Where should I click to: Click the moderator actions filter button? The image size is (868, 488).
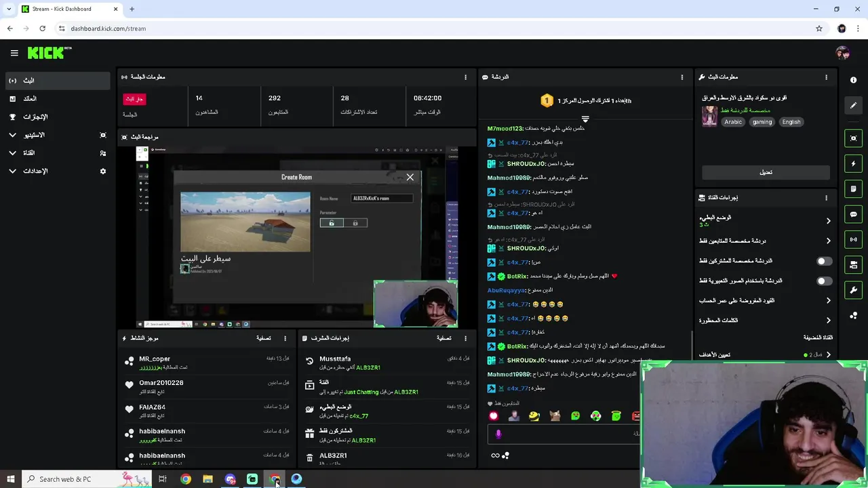coord(444,338)
